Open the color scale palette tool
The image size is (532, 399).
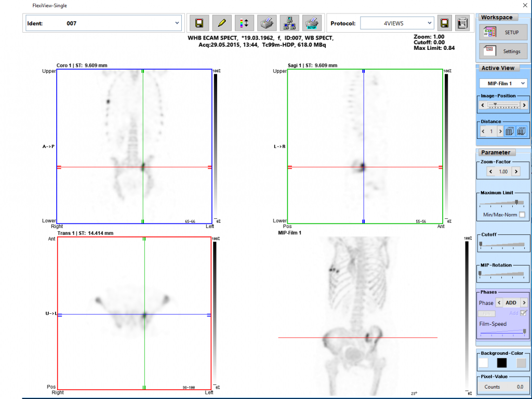244,23
